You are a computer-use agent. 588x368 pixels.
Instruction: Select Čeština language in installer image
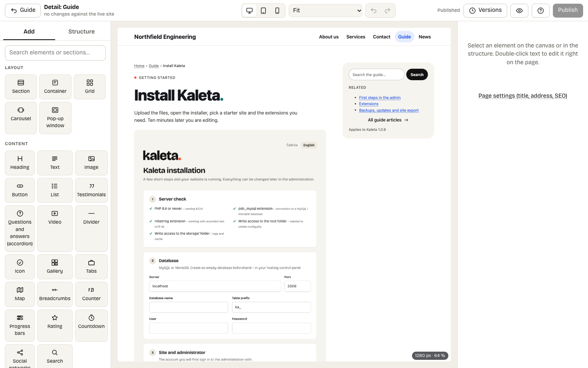pos(292,145)
